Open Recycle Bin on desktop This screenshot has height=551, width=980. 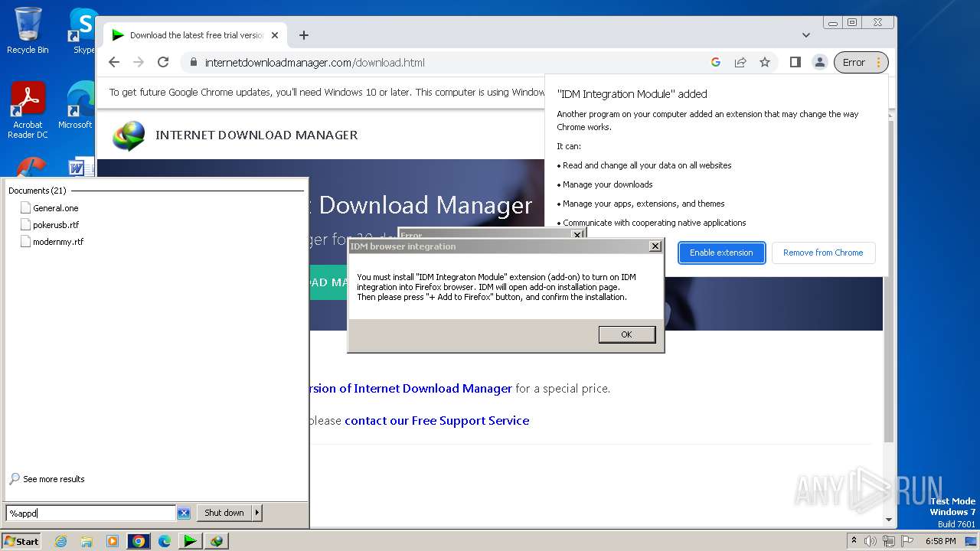(28, 31)
